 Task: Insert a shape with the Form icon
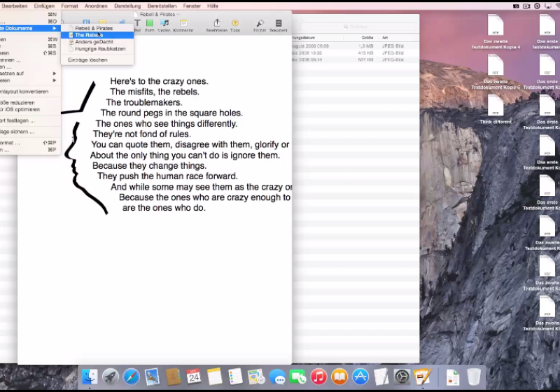[x=150, y=24]
